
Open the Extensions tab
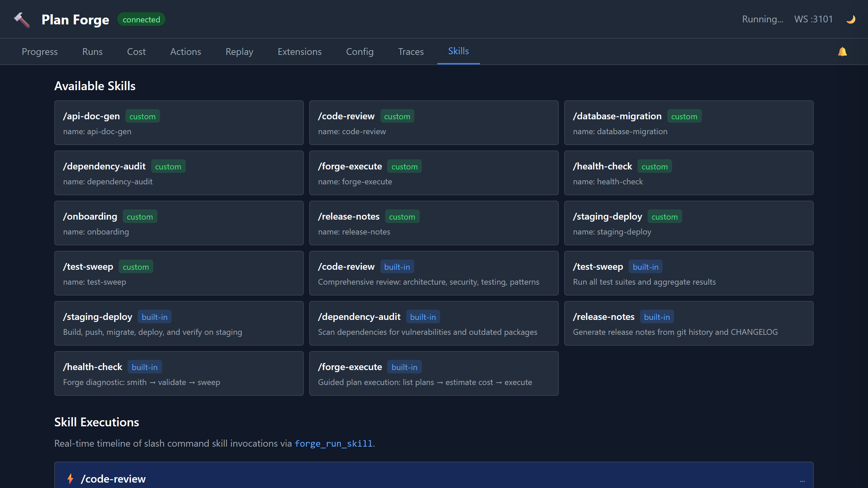tap(299, 52)
